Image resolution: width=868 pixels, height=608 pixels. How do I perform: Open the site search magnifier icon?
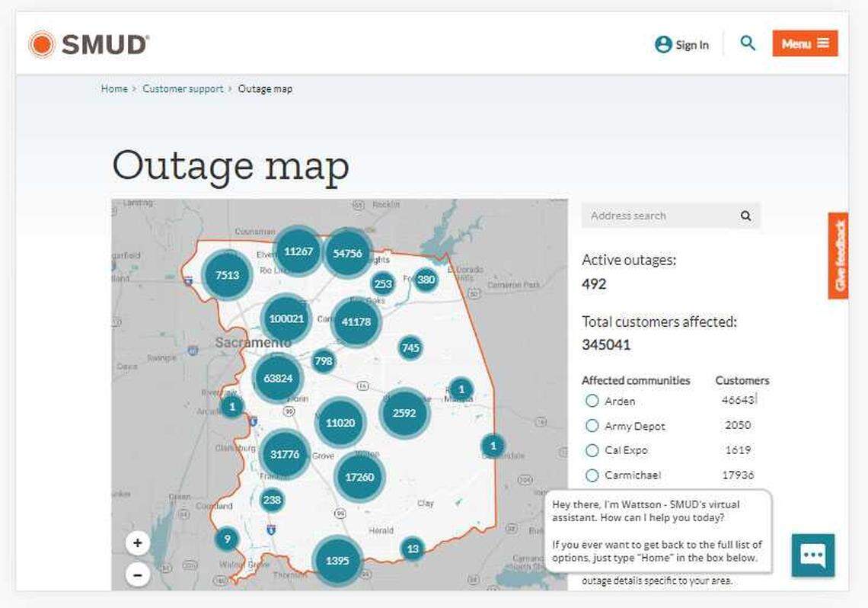(748, 43)
